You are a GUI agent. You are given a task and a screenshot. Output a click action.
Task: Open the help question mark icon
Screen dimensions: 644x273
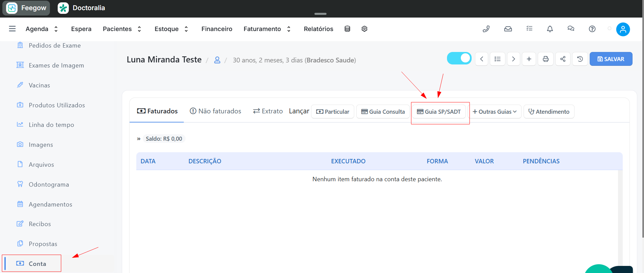coord(592,29)
